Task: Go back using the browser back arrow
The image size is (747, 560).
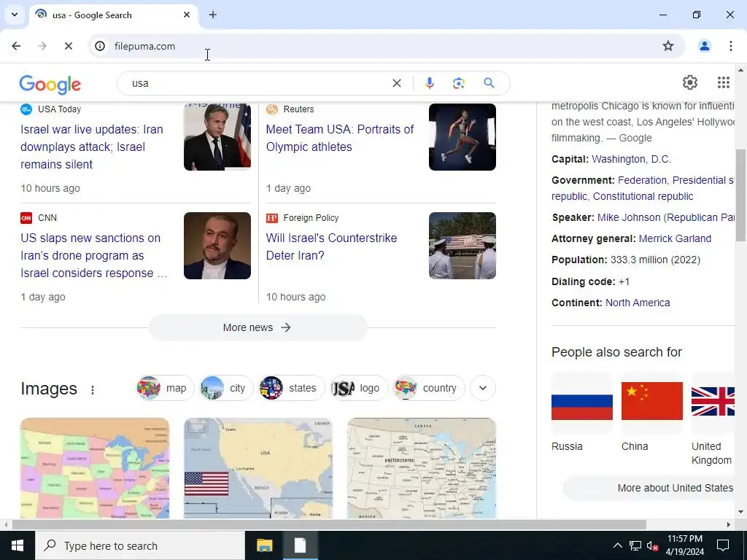Action: [16, 46]
